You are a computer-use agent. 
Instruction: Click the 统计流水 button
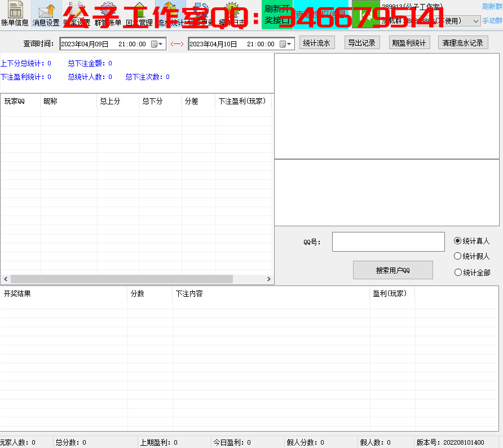317,43
